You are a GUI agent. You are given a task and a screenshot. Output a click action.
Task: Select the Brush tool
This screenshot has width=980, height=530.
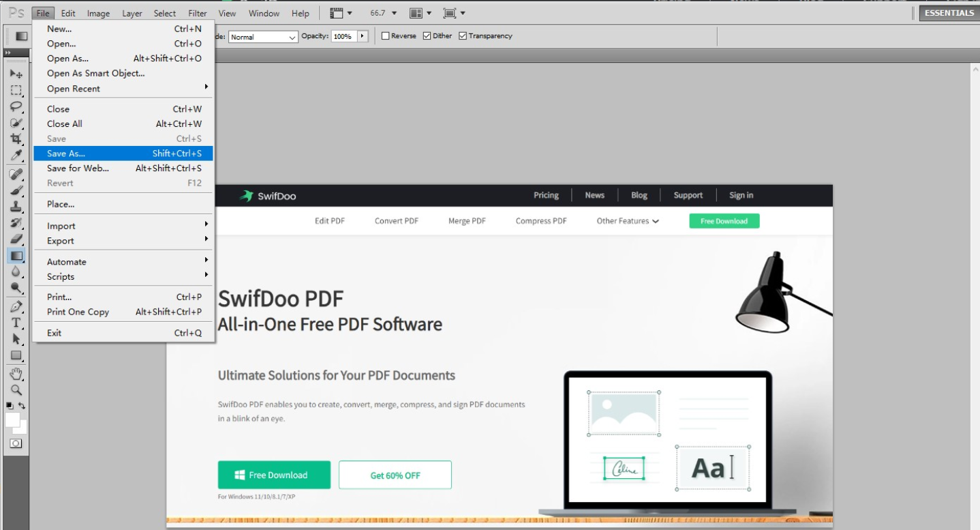(x=16, y=191)
